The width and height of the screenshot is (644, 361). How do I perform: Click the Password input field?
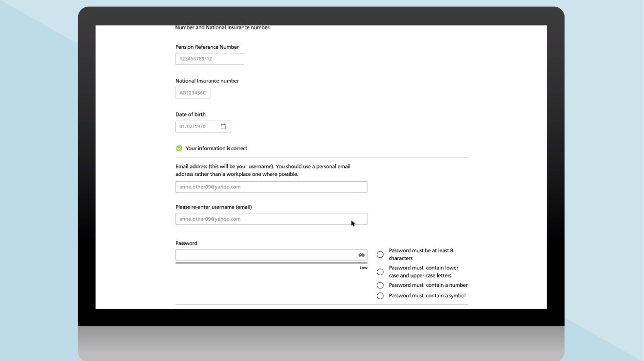click(271, 255)
